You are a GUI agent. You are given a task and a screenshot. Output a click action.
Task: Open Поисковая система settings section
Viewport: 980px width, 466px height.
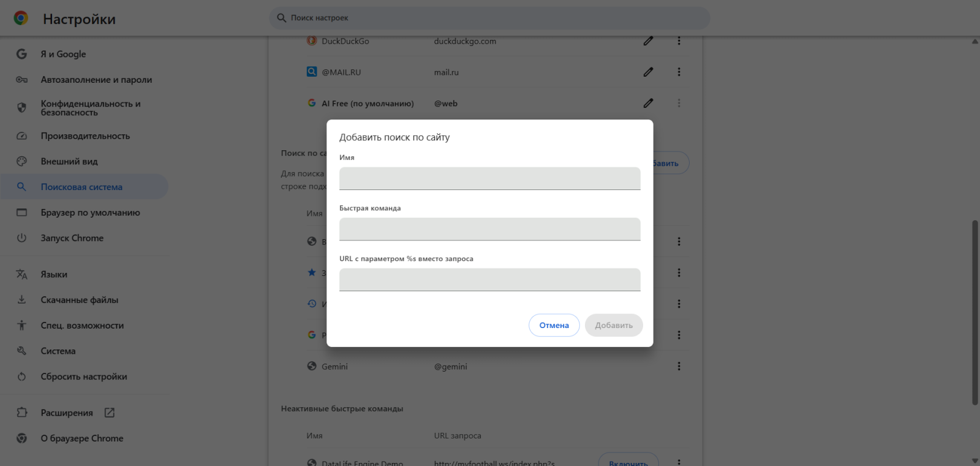[x=81, y=187]
